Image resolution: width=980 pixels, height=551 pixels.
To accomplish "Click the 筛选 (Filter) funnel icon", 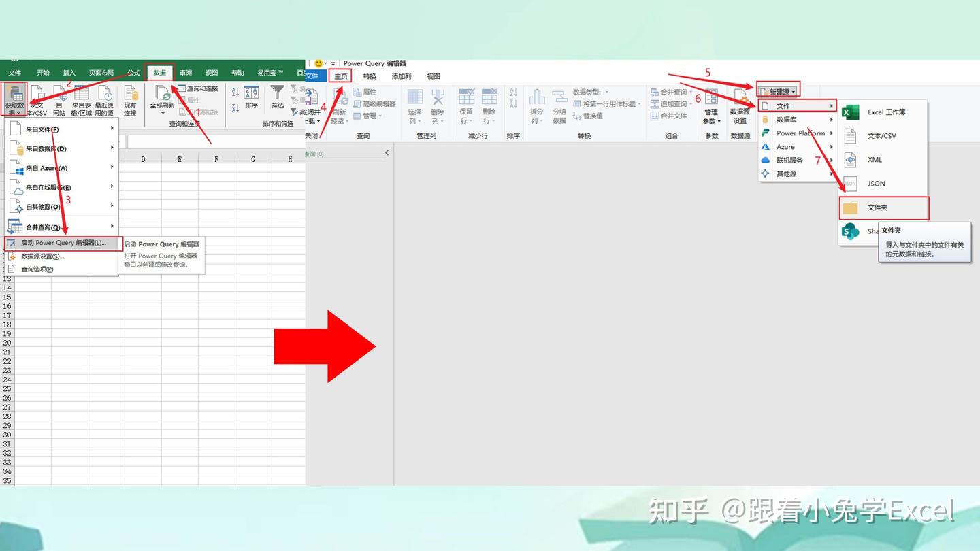I will point(278,97).
